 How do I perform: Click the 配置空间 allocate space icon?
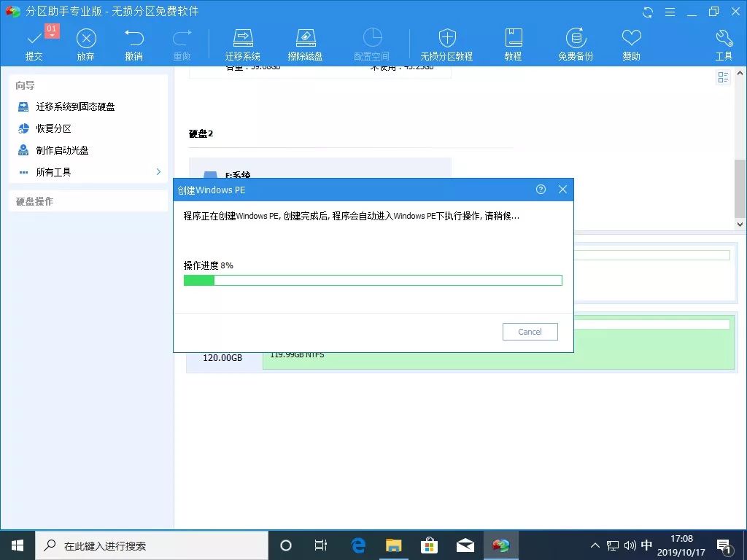point(371,45)
